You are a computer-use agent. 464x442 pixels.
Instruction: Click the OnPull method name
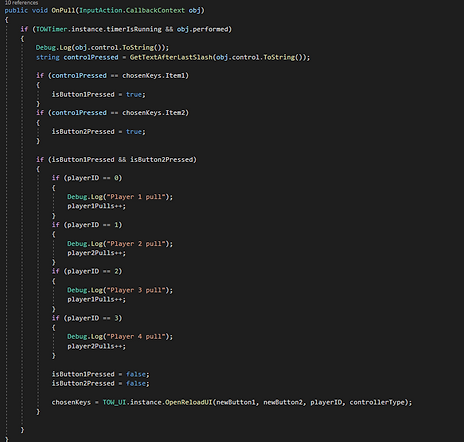(63, 10)
